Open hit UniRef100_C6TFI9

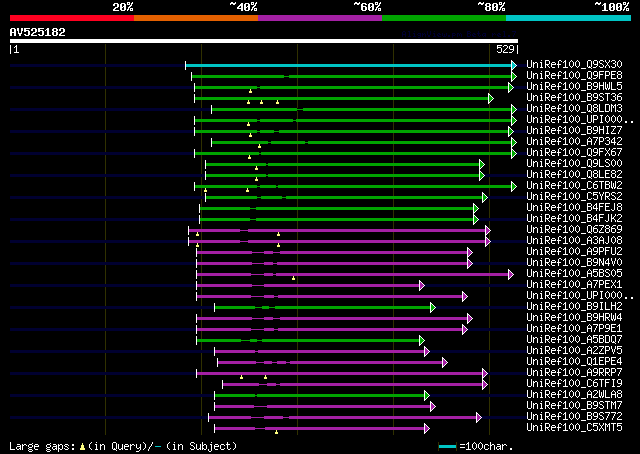(574, 384)
